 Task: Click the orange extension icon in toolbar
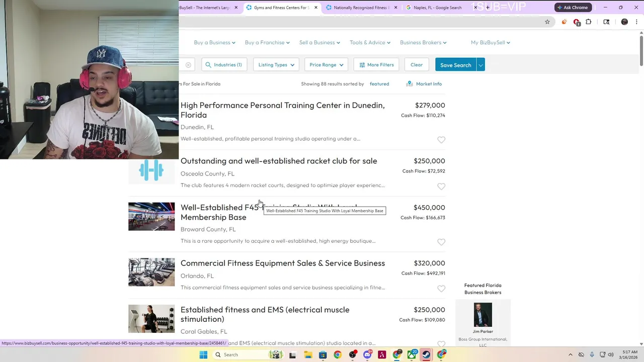[x=564, y=22]
